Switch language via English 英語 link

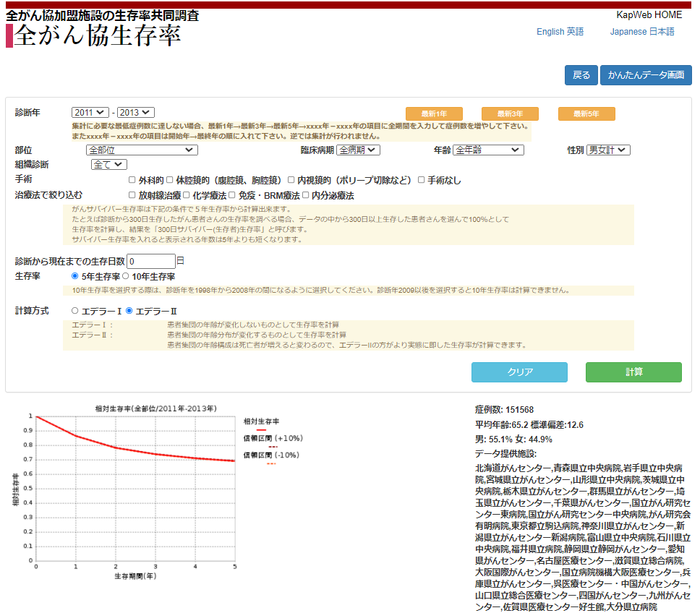560,32
